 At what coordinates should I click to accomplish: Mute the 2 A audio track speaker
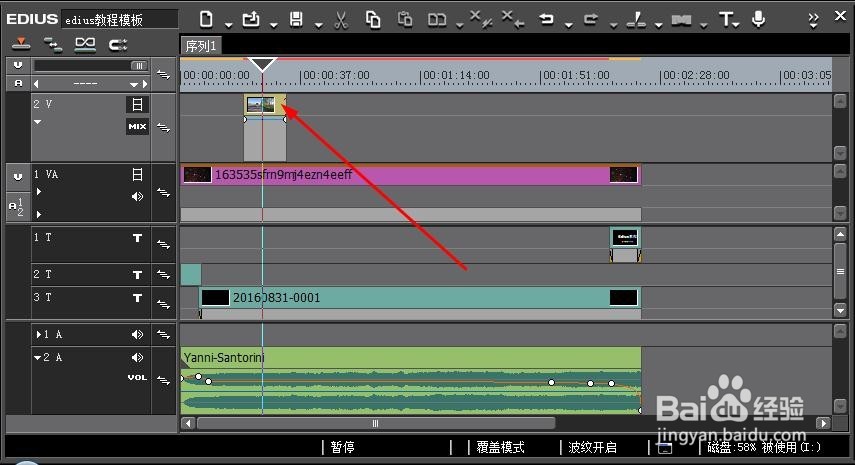click(x=137, y=358)
